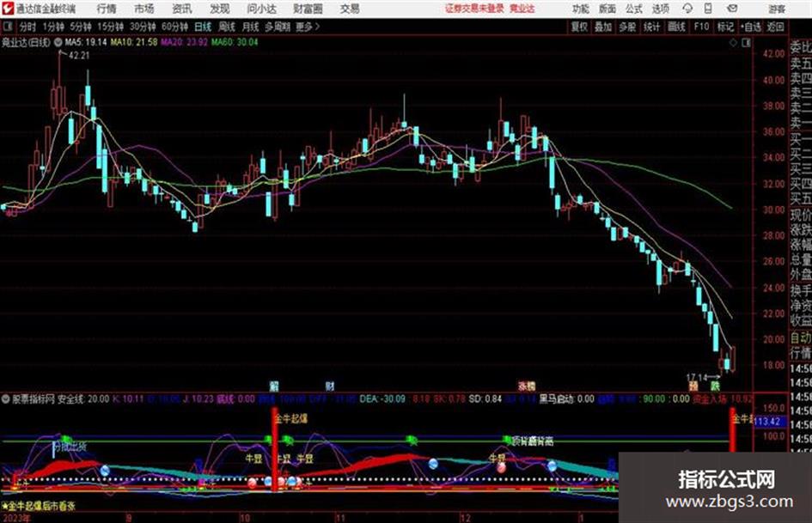
Task: Click the F10 company info button
Action: pyautogui.click(x=702, y=27)
